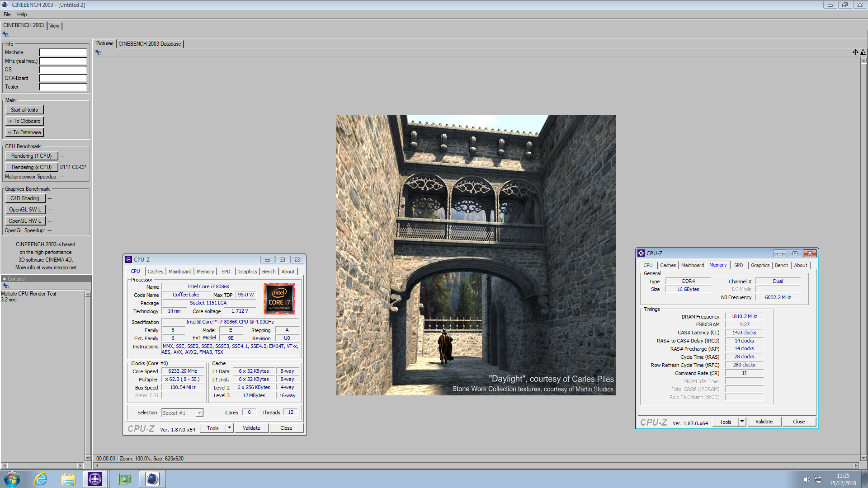
Task: Open About tab in left CPU-Z window
Action: coord(288,272)
